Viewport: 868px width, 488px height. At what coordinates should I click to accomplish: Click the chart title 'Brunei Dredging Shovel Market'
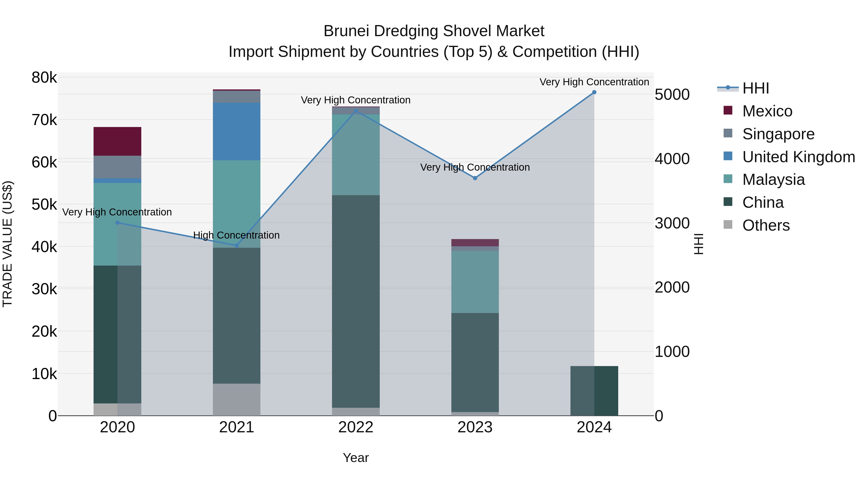(x=434, y=31)
